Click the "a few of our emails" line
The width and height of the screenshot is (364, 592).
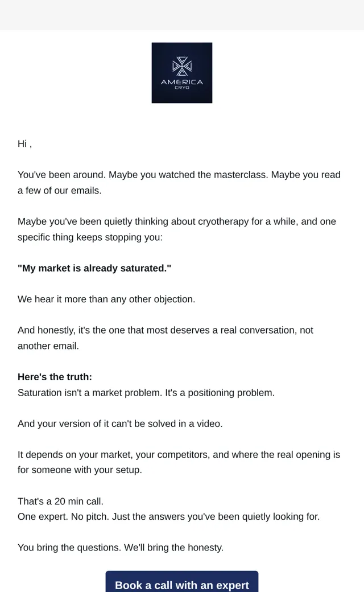coord(60,191)
